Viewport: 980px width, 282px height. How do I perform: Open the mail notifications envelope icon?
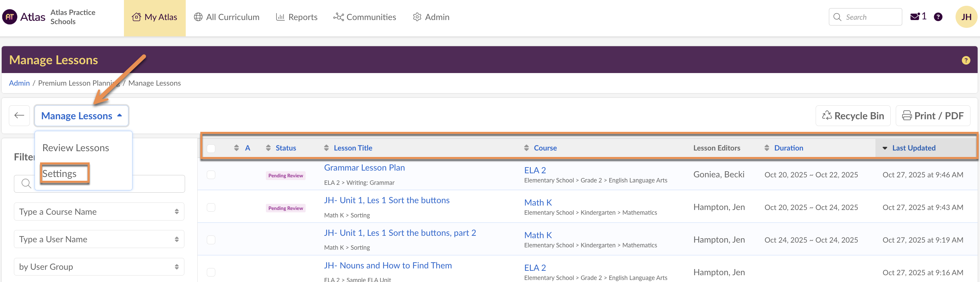914,17
